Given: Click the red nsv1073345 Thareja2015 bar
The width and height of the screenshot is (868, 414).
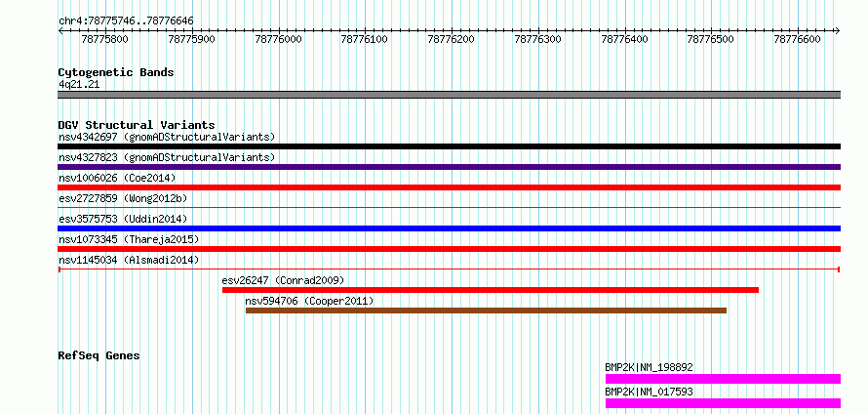Looking at the screenshot, I should [x=449, y=249].
